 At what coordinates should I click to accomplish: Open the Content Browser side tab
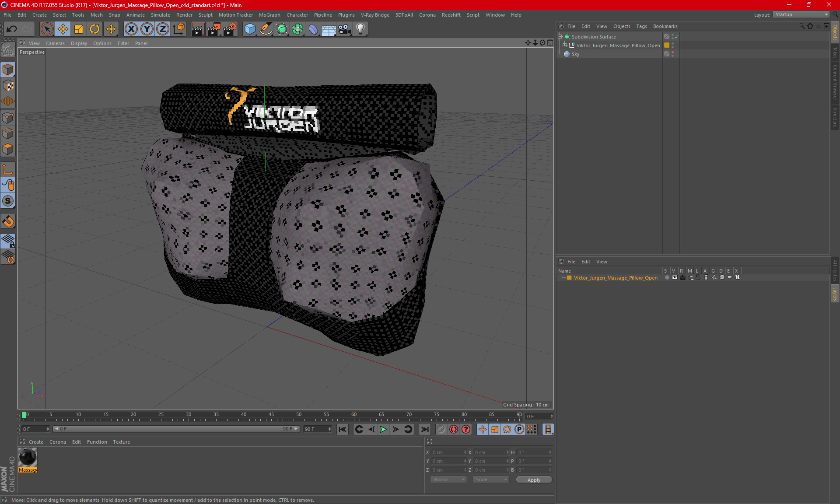835,82
